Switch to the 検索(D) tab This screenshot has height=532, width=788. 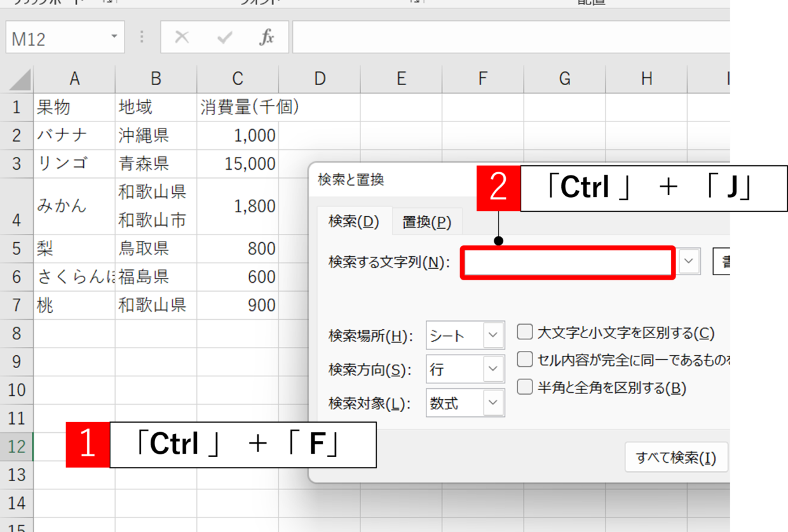353,222
